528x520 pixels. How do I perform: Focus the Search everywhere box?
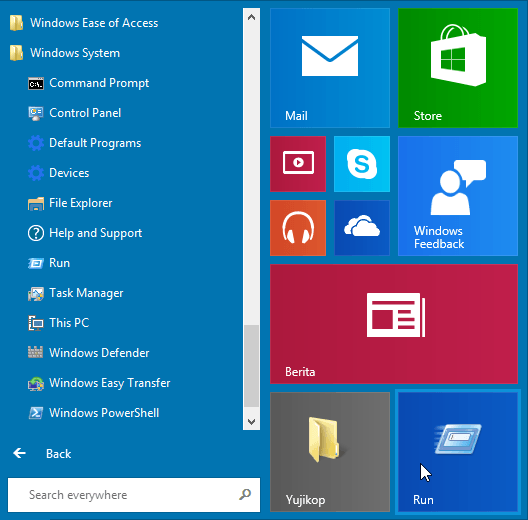coord(134,495)
